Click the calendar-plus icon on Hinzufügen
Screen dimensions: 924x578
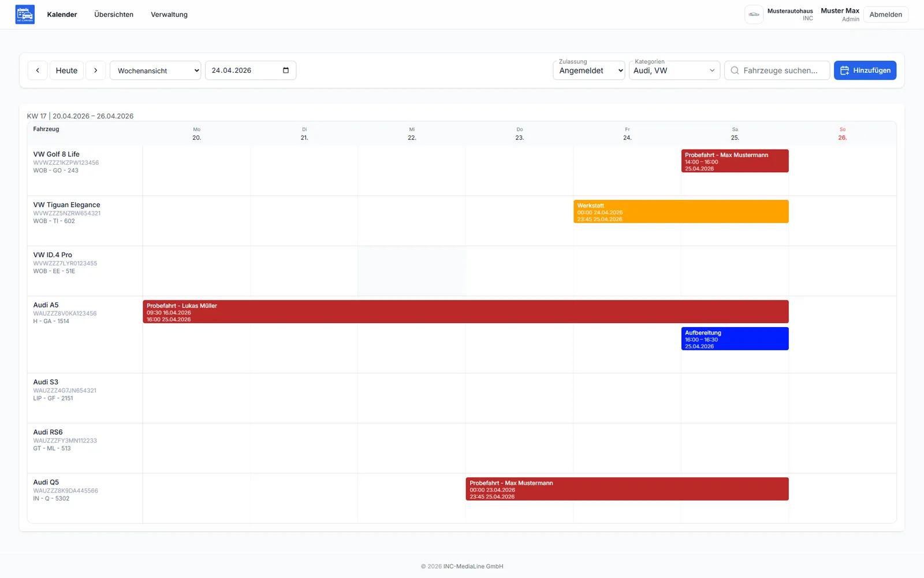click(x=844, y=71)
